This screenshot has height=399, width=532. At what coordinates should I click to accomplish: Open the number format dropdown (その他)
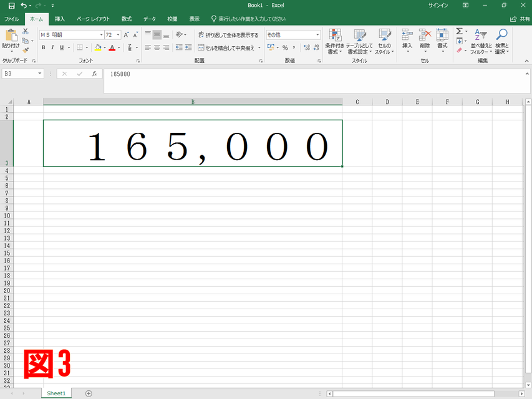(x=317, y=35)
